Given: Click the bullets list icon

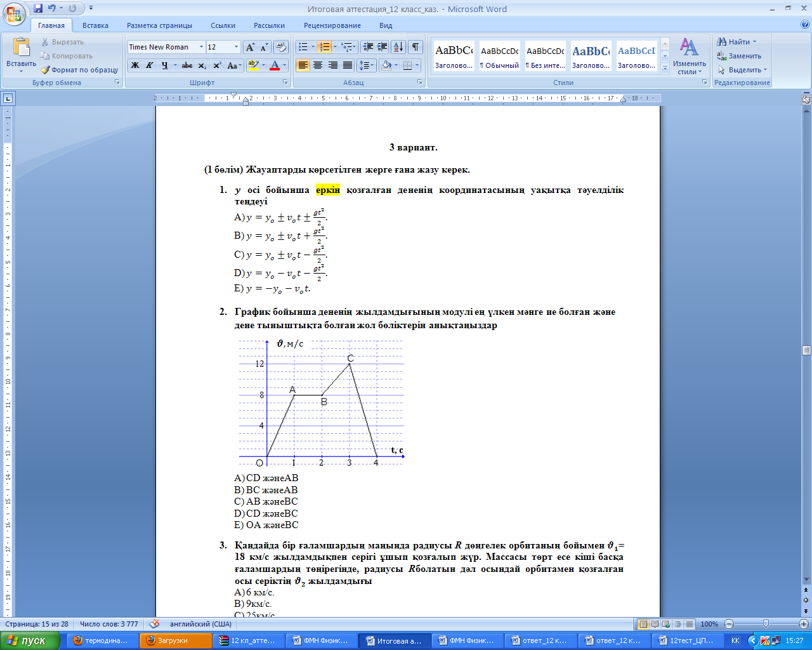Looking at the screenshot, I should point(303,47).
